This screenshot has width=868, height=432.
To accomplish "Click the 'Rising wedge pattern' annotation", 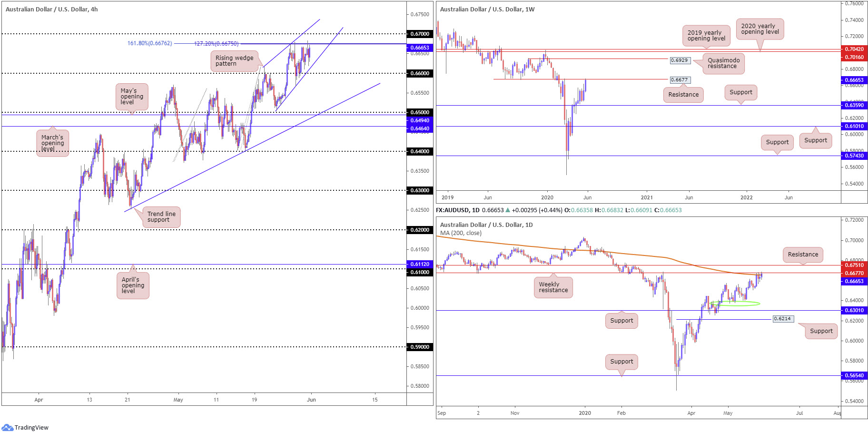I will click(234, 61).
